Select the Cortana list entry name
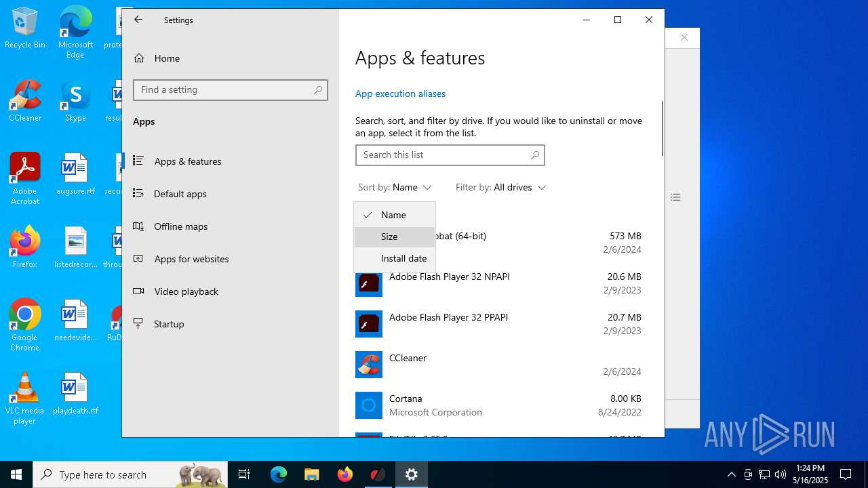Screen dimensions: 868x488 (406, 399)
